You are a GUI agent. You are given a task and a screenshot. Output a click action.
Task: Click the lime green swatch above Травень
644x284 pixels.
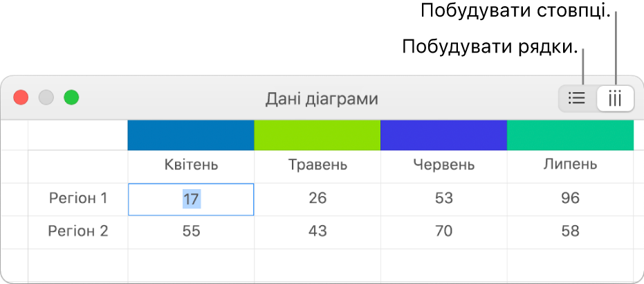tap(318, 135)
